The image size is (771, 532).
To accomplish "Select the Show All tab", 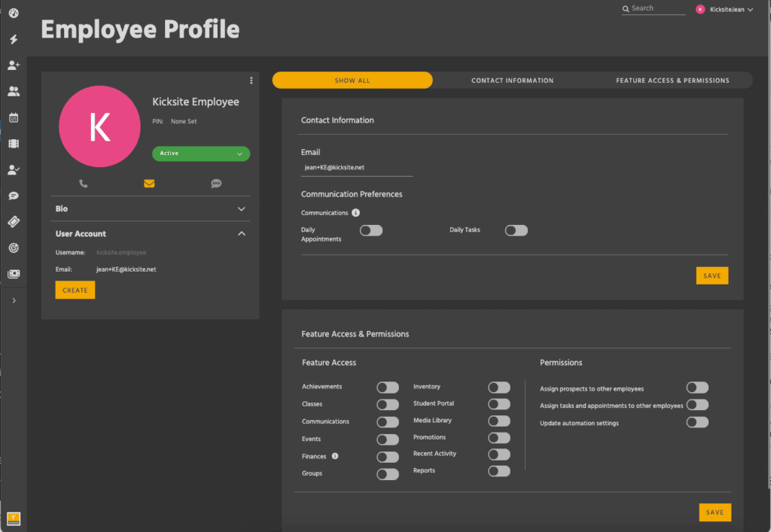I will (352, 80).
